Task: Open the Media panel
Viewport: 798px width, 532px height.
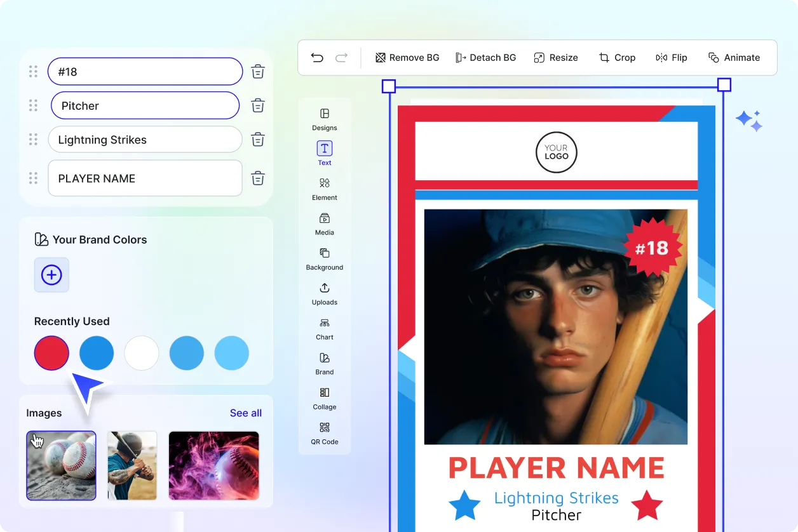Action: pyautogui.click(x=324, y=223)
